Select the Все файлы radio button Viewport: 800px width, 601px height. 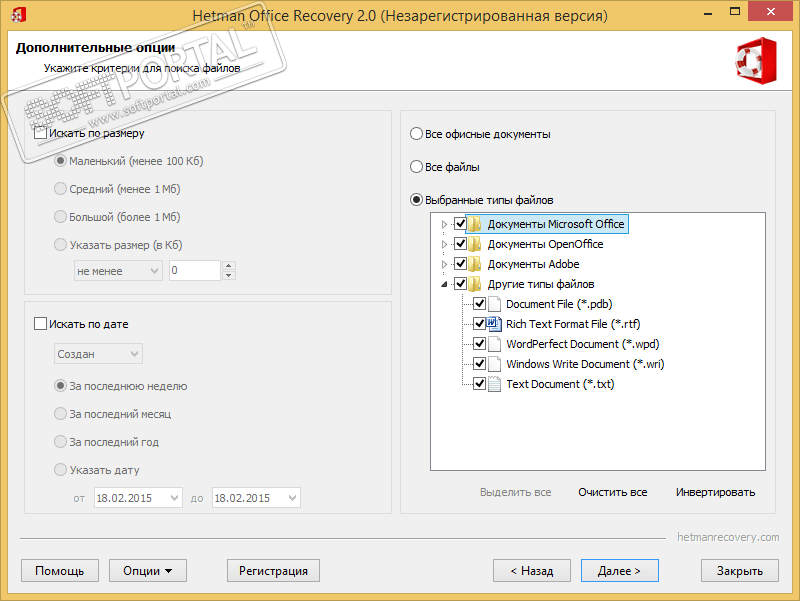(x=416, y=167)
